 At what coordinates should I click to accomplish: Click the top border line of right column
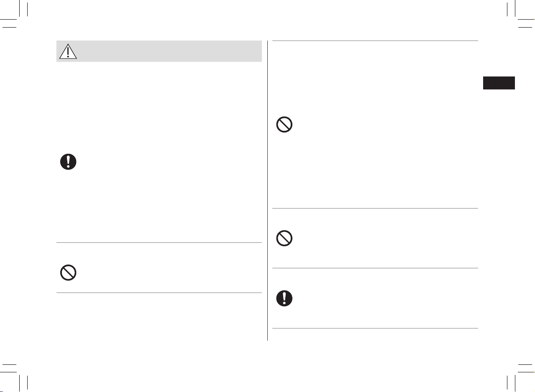(375, 41)
